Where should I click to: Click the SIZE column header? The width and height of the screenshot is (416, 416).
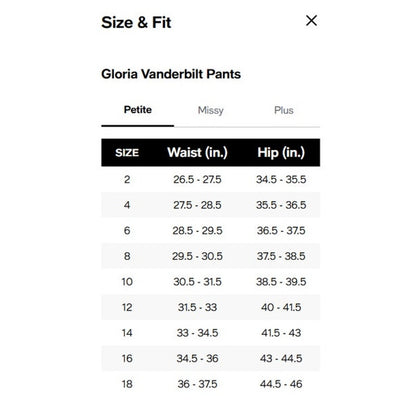(x=127, y=153)
